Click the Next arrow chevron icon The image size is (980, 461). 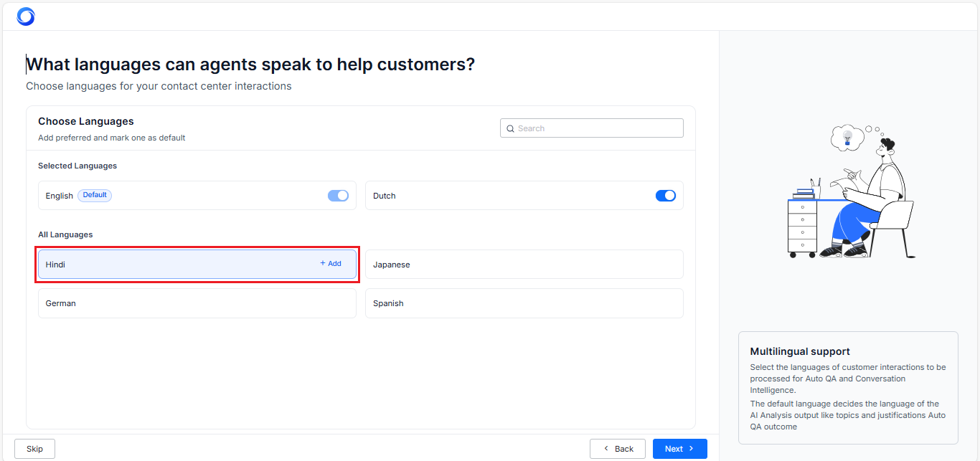(x=692, y=449)
